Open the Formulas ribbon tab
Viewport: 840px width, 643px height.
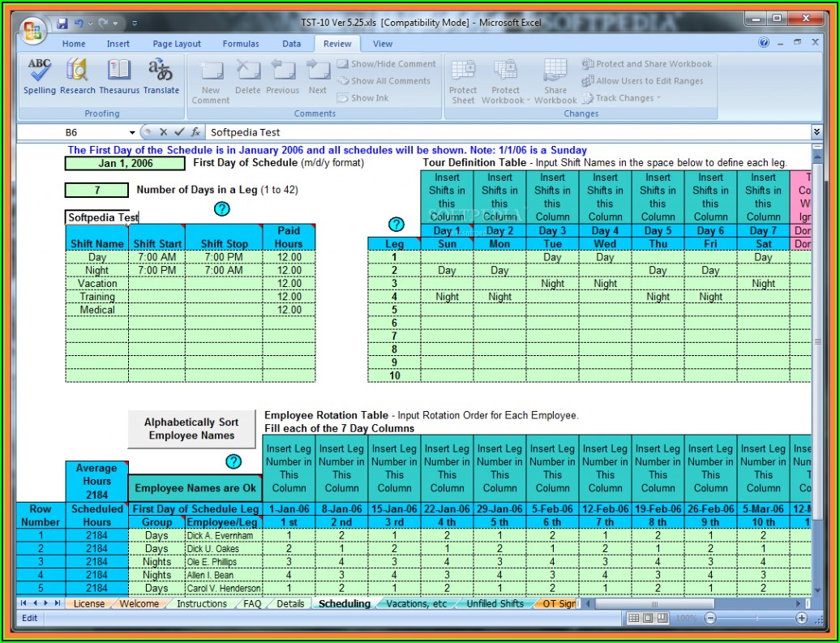coord(241,44)
